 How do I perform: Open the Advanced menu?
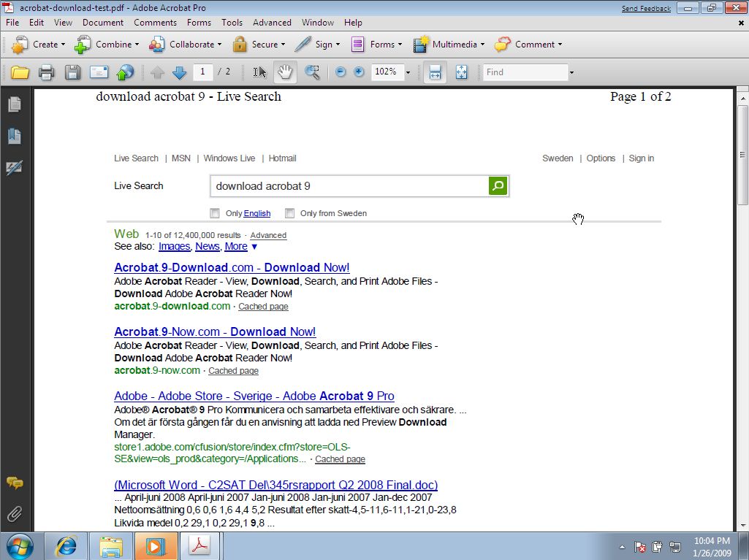coord(272,23)
